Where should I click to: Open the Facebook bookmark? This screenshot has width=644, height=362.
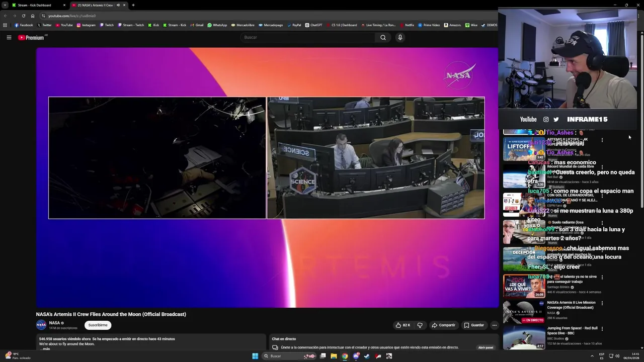click(x=24, y=25)
